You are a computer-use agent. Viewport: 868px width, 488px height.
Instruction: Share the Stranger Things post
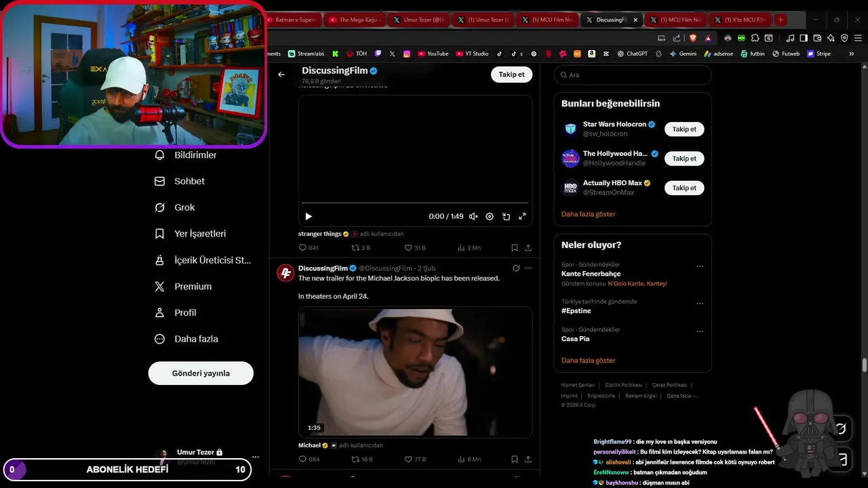tap(528, 248)
